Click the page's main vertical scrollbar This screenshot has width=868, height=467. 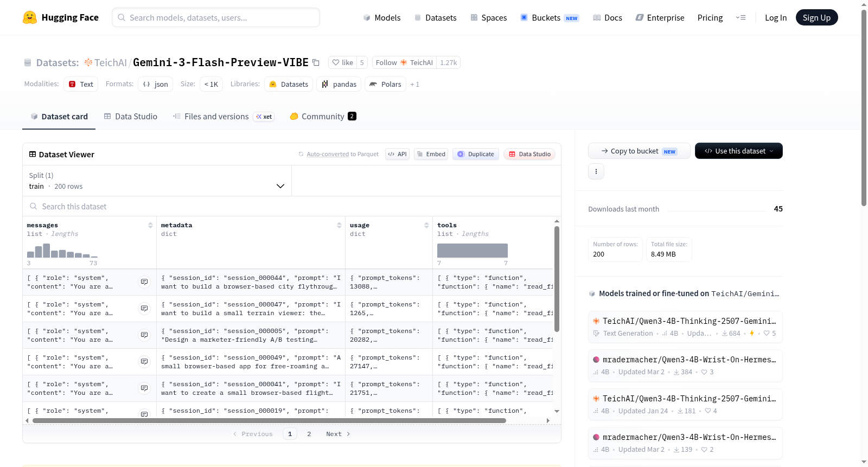point(864,107)
